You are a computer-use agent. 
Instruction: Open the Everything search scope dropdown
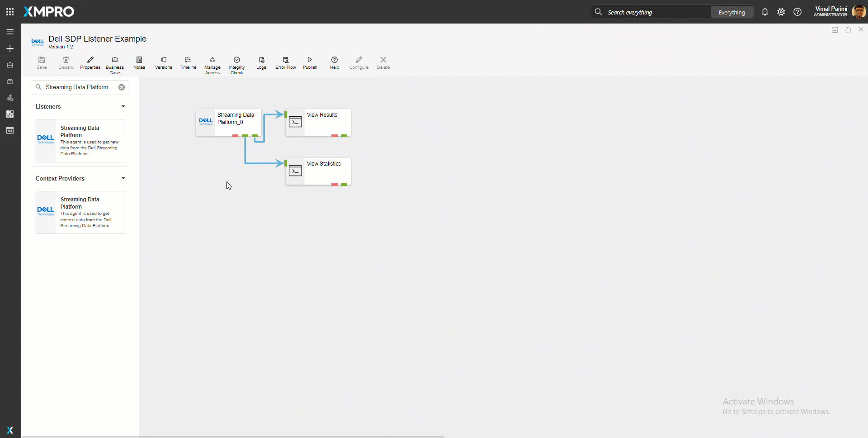click(x=731, y=12)
